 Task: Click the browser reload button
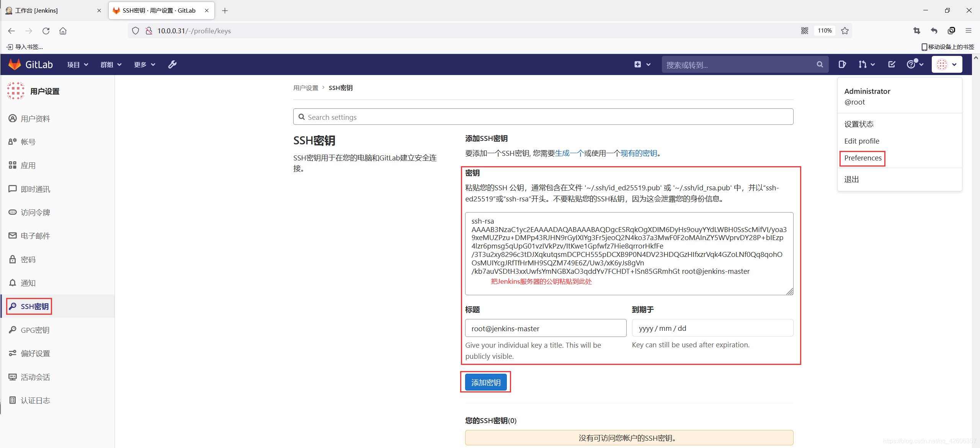point(46,31)
